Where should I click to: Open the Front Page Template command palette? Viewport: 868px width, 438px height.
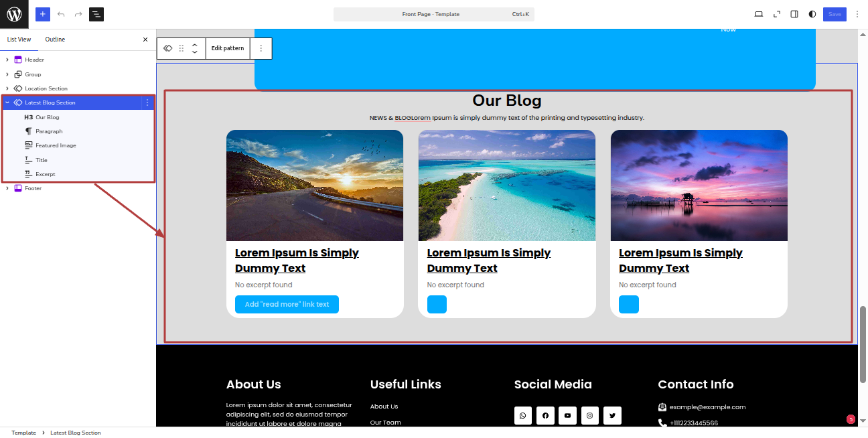click(x=434, y=14)
